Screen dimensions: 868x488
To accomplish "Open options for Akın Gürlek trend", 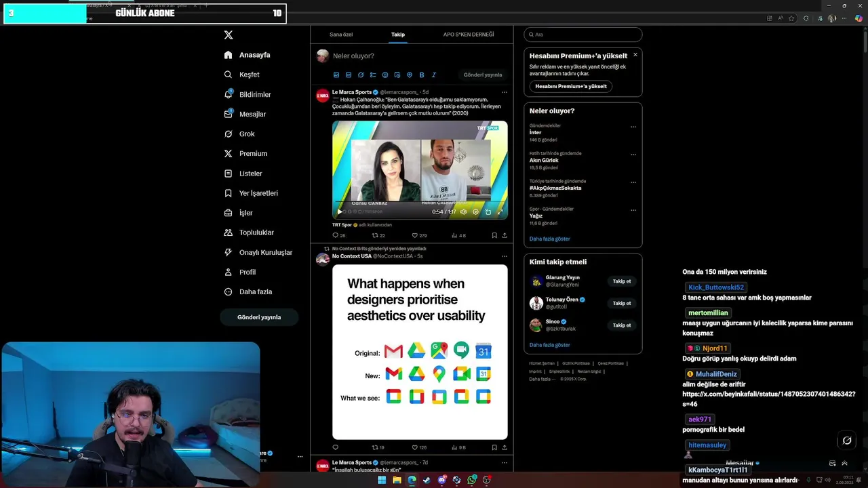I will pos(633,155).
